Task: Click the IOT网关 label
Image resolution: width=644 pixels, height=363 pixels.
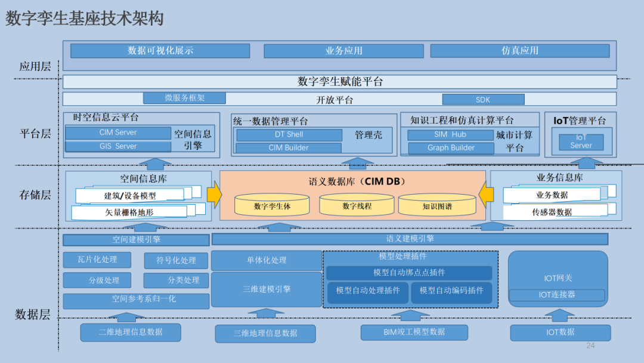Action: 558,278
